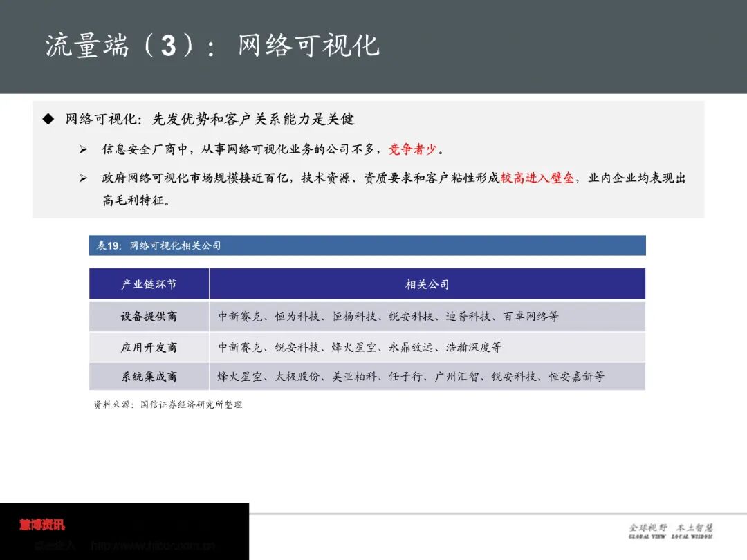Click the cell starting with 烽火星空、太极股份
Image resolution: width=747 pixels, height=560 pixels.
pos(427,377)
